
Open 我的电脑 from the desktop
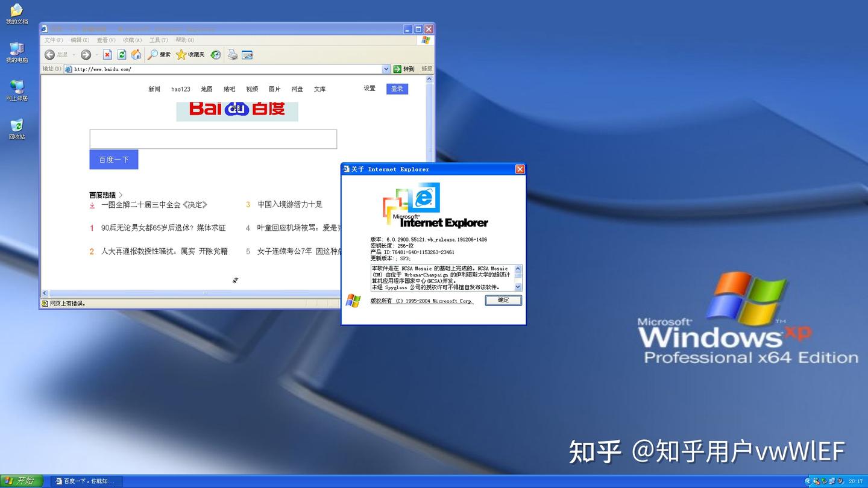coord(16,51)
